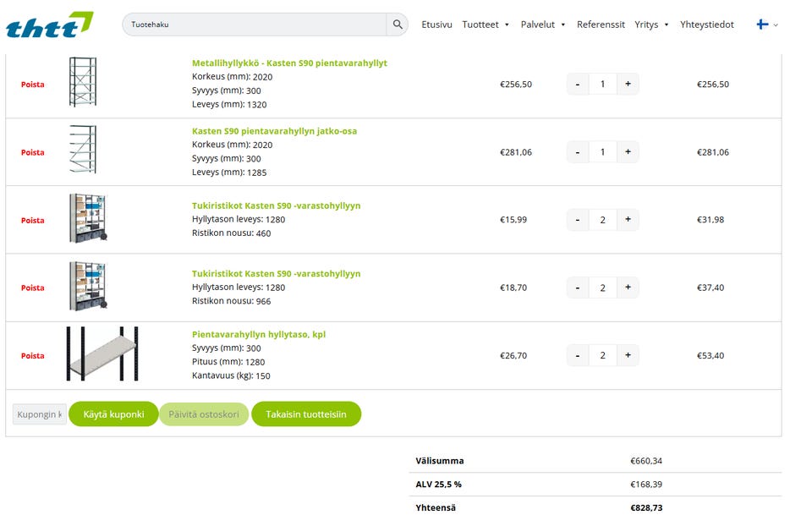Viewport: 812px width, 515px height.
Task: Open the Referenssit menu item
Action: 601,25
